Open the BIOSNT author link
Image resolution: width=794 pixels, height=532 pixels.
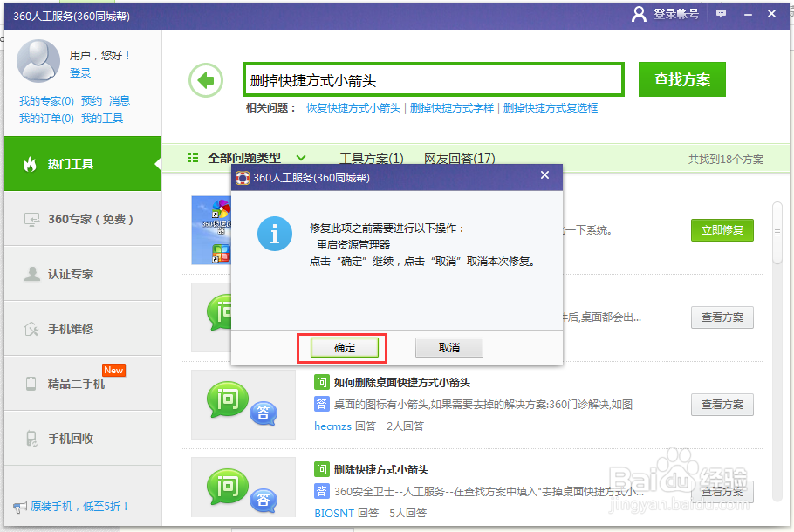[x=334, y=514]
